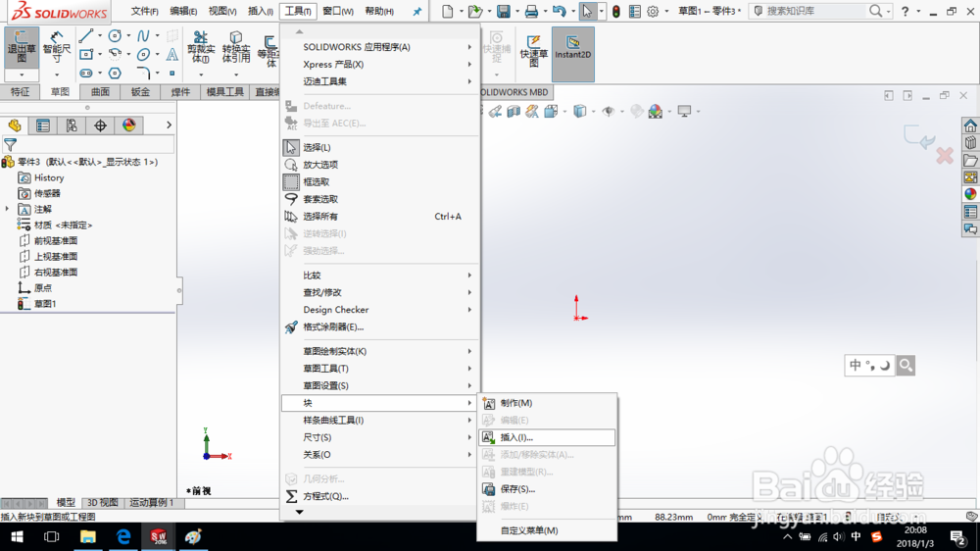
Task: Select the Ellipse sketch tool
Action: [143, 54]
